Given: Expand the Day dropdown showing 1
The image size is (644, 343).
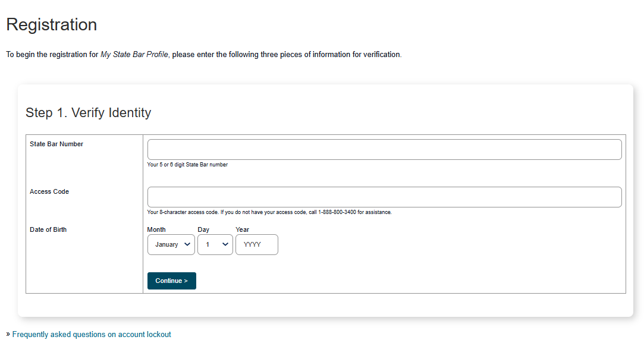Looking at the screenshot, I should coord(215,244).
